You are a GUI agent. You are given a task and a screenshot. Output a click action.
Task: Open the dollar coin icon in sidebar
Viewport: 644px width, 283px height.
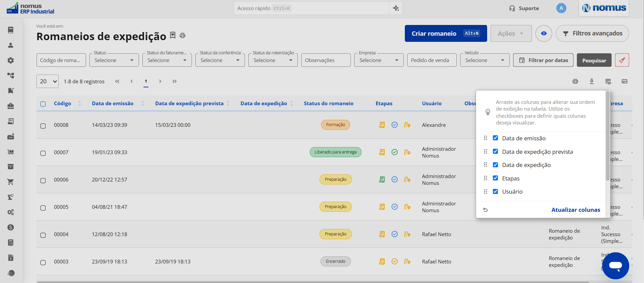pyautogui.click(x=11, y=227)
